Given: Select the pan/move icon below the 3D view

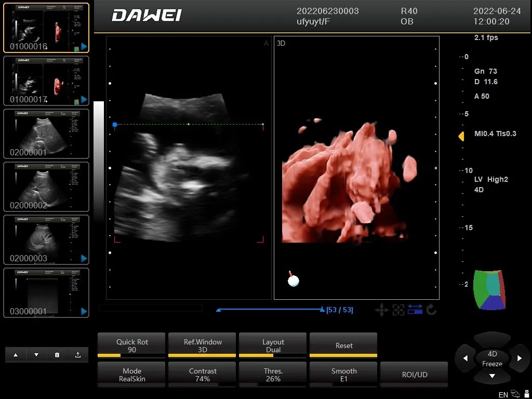Looking at the screenshot, I should click(x=382, y=310).
